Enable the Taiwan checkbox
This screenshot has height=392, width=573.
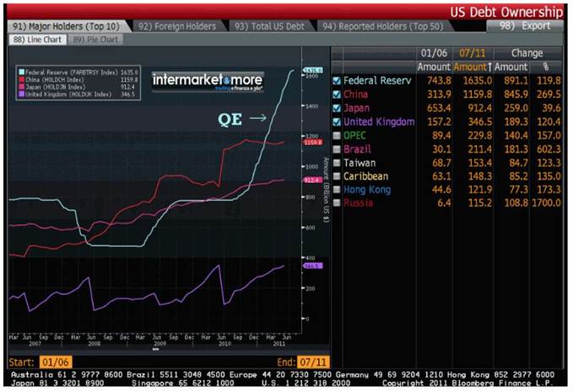337,163
